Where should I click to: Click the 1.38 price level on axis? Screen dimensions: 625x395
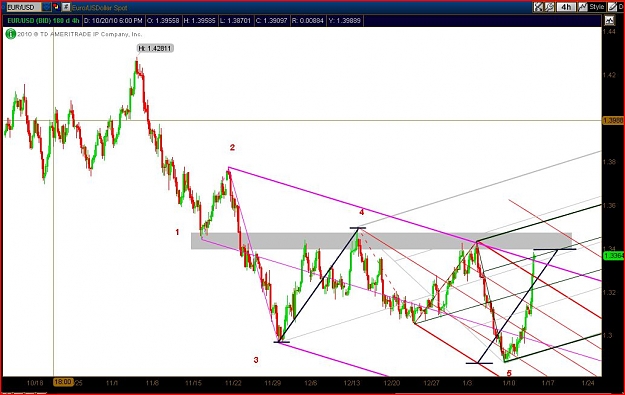[x=609, y=162]
